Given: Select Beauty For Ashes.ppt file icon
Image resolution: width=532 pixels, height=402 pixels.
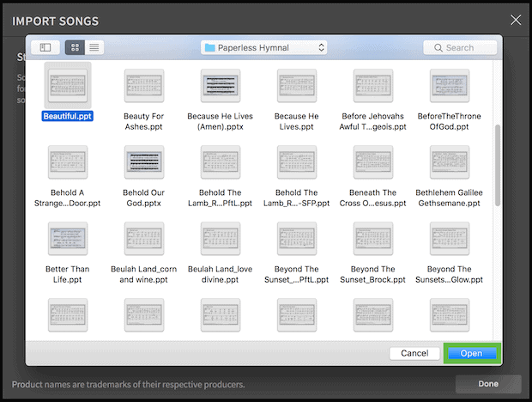Looking at the screenshot, I should coord(144,84).
